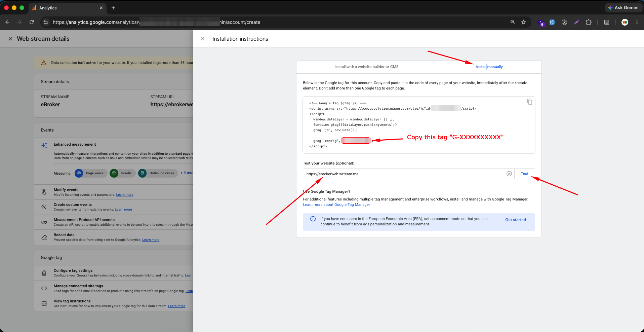Open Measurement Protocol API secrets key icon

pos(44,222)
